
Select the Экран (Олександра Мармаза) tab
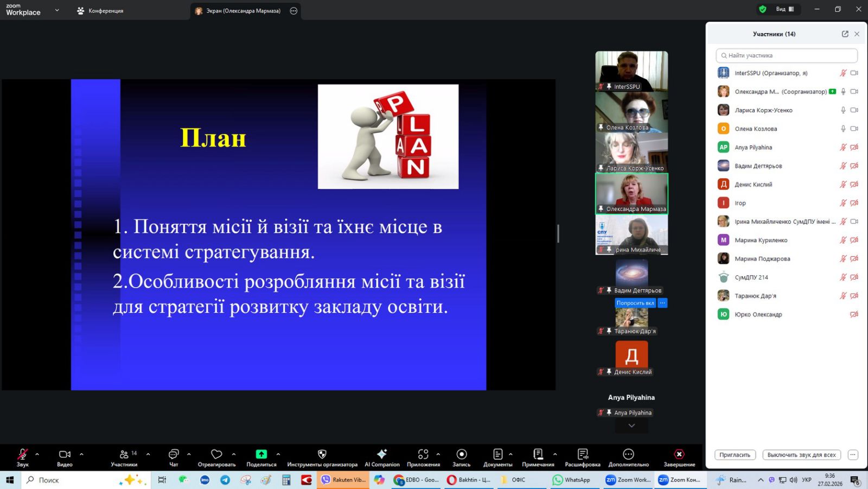(243, 11)
